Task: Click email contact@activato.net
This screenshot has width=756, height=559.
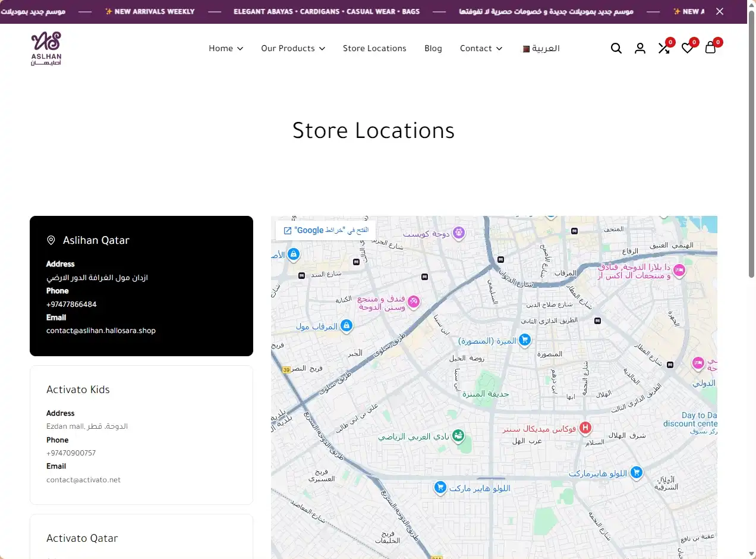Action: [x=83, y=480]
